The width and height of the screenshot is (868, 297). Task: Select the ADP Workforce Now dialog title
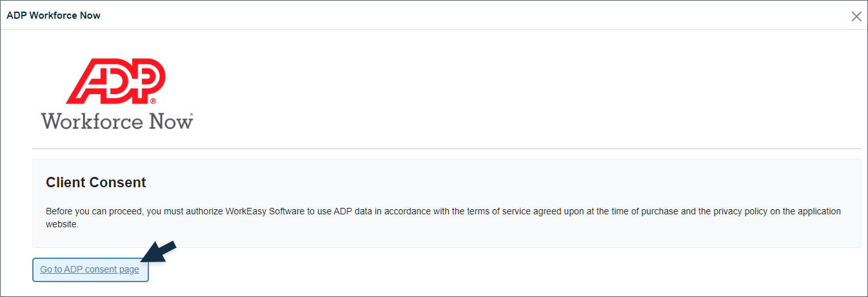point(54,15)
